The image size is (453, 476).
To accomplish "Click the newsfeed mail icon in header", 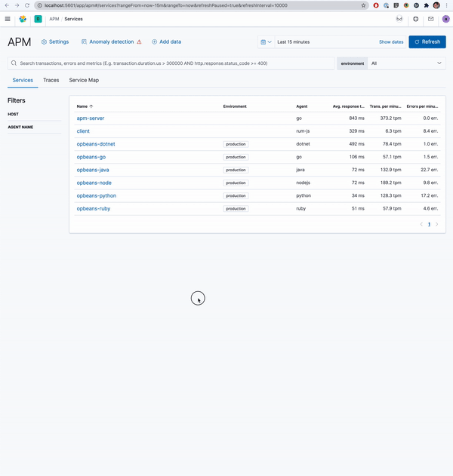I will (x=431, y=19).
